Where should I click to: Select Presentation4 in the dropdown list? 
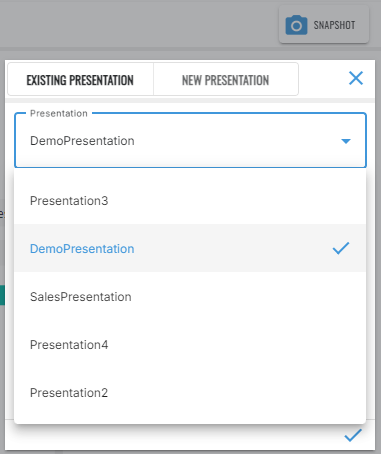[190, 344]
